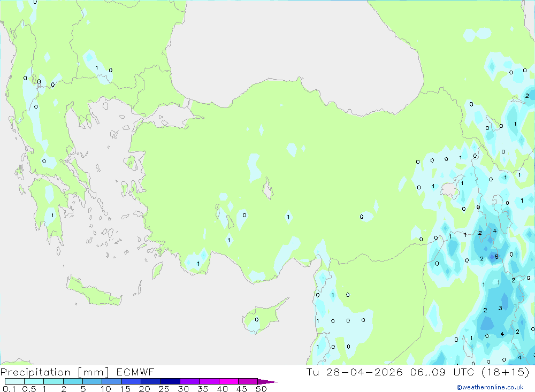535x392 pixels.
Task: Pick the legend swatch between 35 and 40
Action: 209,381
